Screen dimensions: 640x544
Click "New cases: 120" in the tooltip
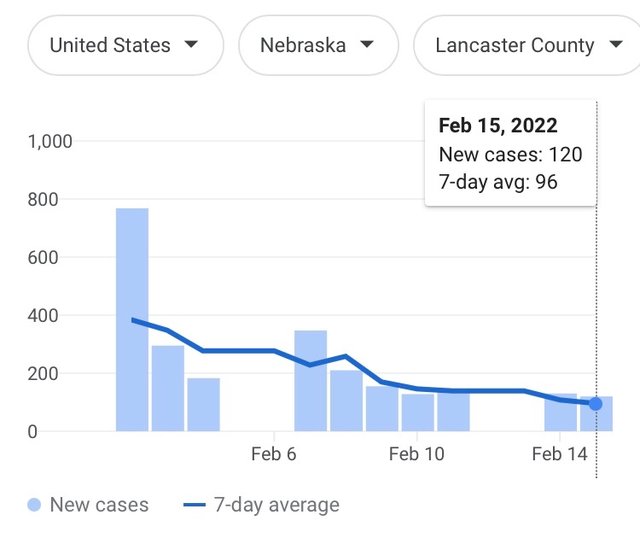(510, 155)
